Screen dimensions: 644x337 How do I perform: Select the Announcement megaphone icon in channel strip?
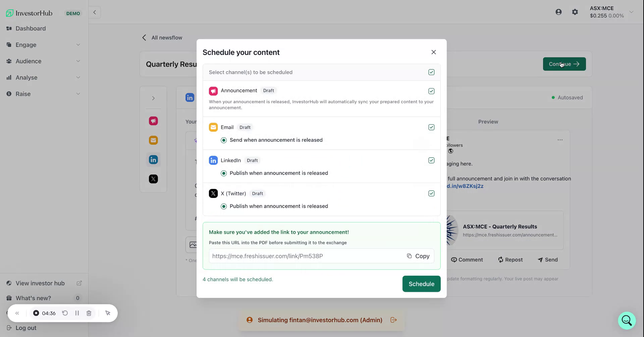153,121
